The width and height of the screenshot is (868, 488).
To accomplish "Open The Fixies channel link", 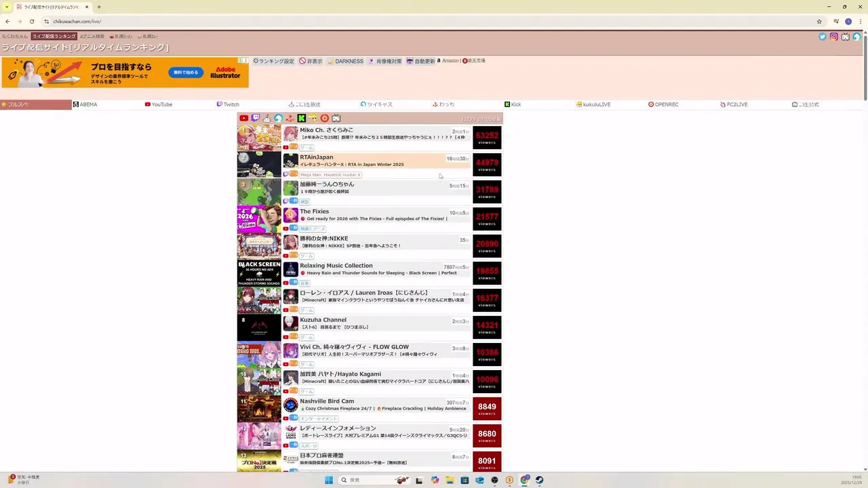I will coord(314,211).
